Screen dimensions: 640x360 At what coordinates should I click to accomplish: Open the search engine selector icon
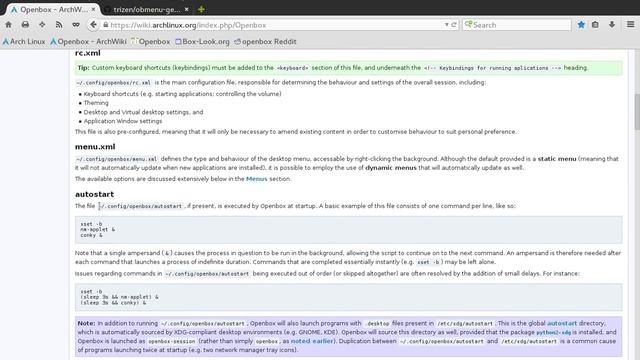(x=469, y=24)
